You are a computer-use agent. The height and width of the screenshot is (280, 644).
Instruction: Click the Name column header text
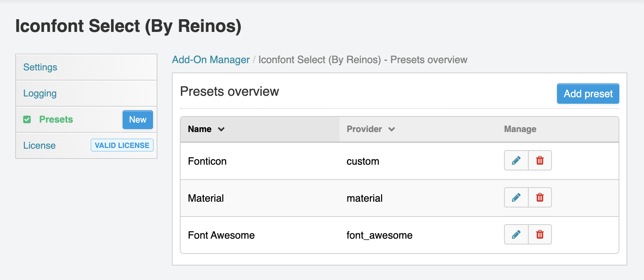pyautogui.click(x=199, y=129)
